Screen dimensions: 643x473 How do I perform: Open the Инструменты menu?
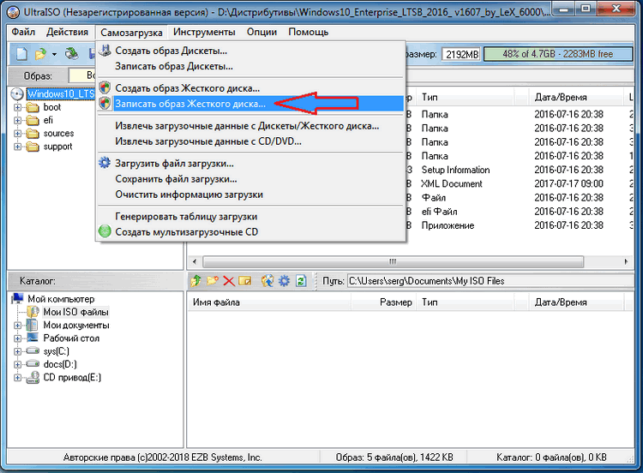pos(204,32)
